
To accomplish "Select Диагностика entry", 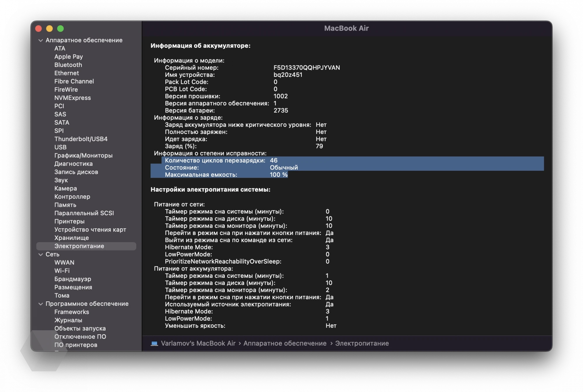I will tap(73, 164).
